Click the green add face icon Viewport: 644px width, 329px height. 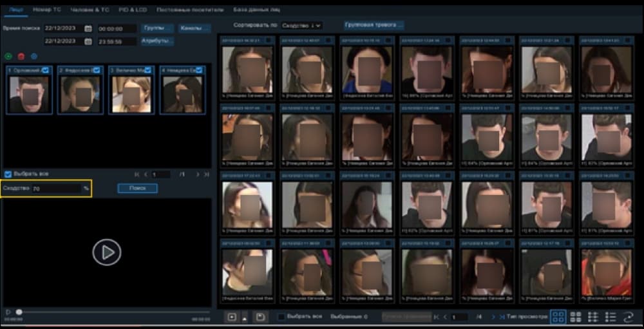tap(8, 56)
